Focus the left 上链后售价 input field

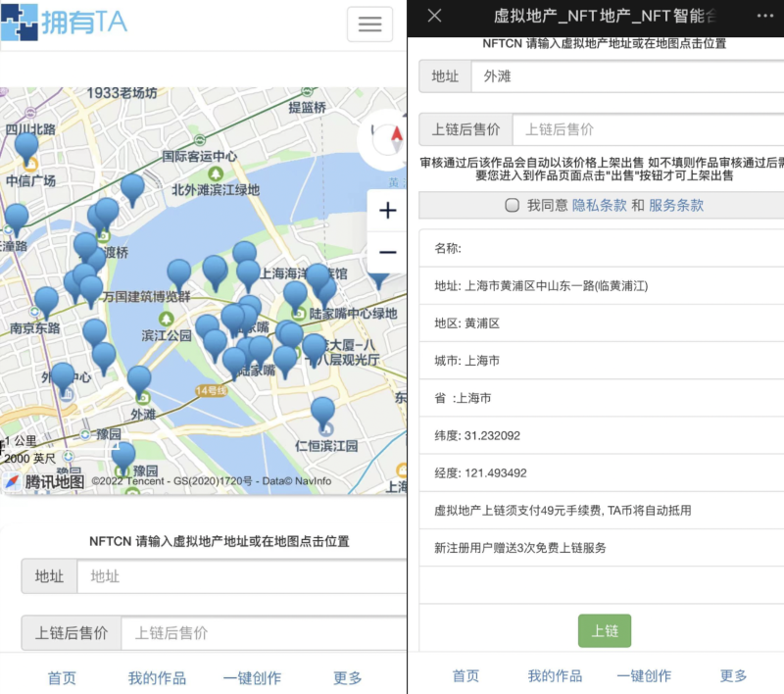coord(264,633)
